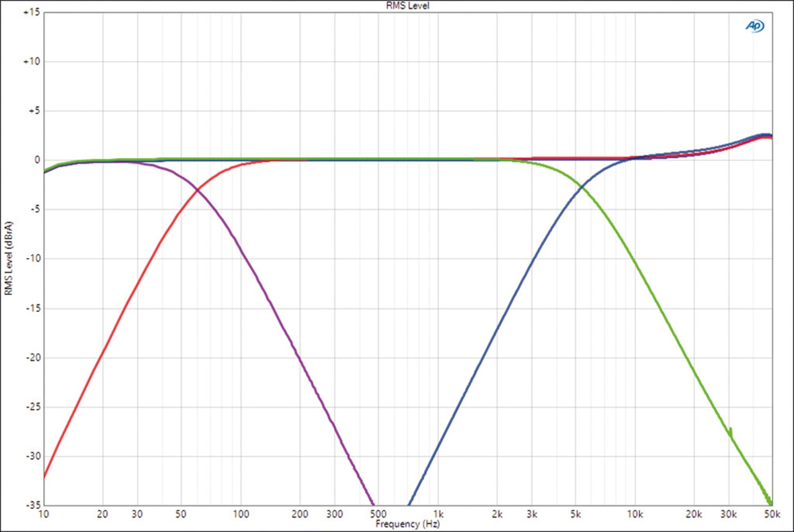Click the AP logo icon
This screenshot has height=532, width=794.
tap(755, 25)
